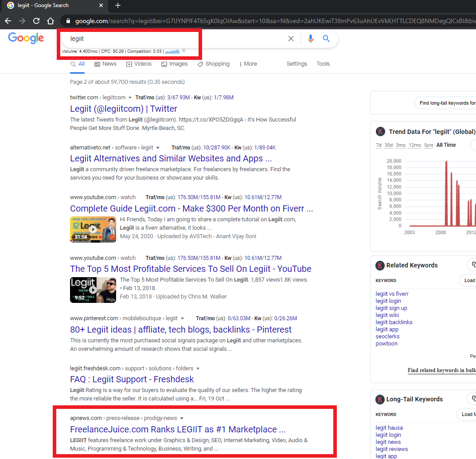
Task: Select All Time trend range
Action: coord(446,145)
